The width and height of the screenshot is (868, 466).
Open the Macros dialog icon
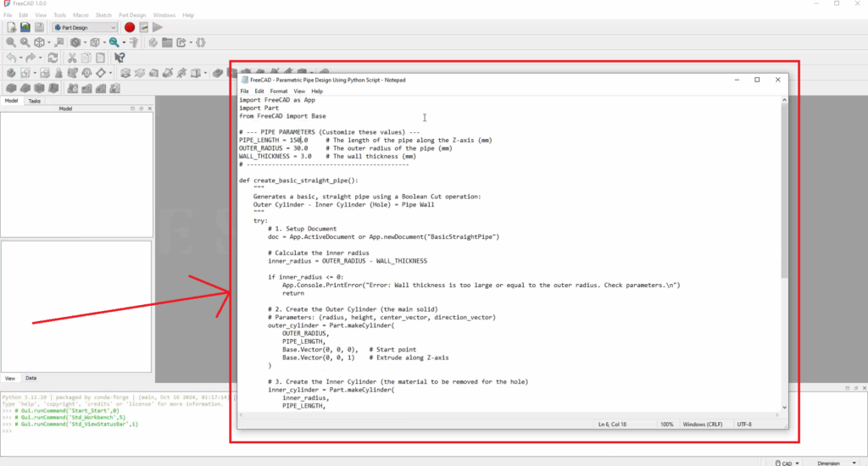[x=144, y=27]
